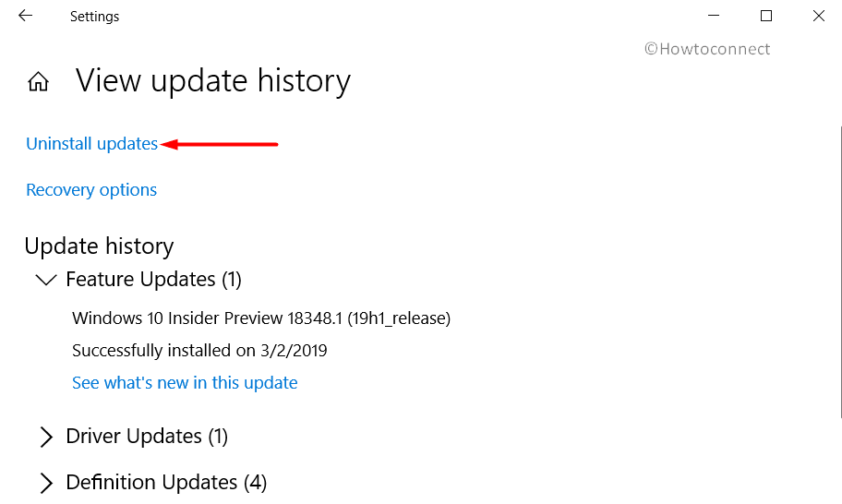Maximize the Settings window

765,16
